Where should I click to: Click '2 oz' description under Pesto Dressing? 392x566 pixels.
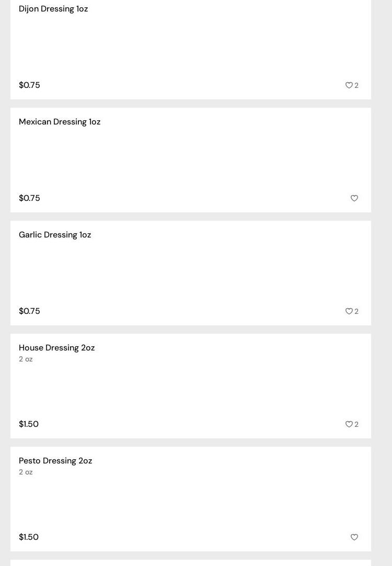[x=26, y=472]
